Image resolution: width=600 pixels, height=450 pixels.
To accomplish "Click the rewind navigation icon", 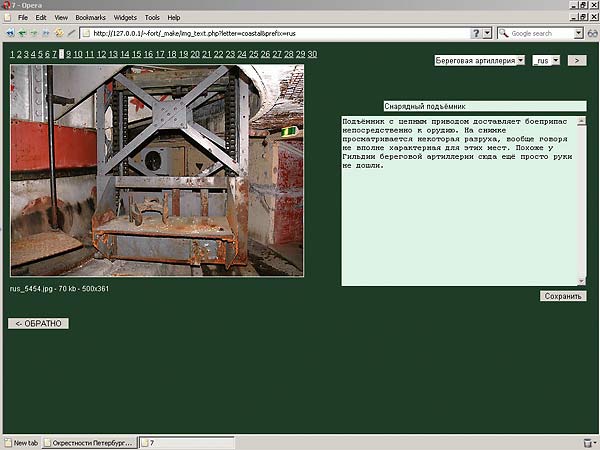I will pyautogui.click(x=8, y=33).
